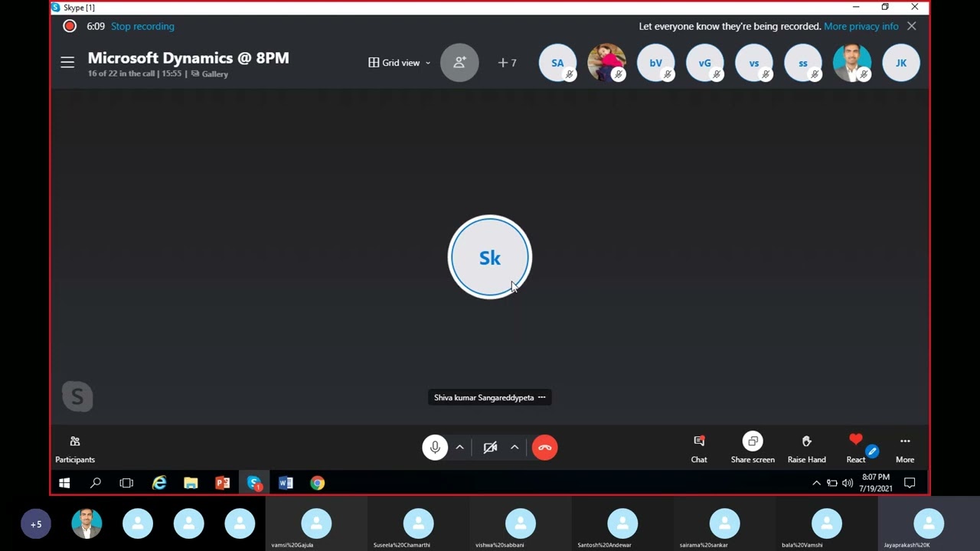
Task: Click the Shiva kumar Sangareddypeta name label
Action: (x=484, y=397)
